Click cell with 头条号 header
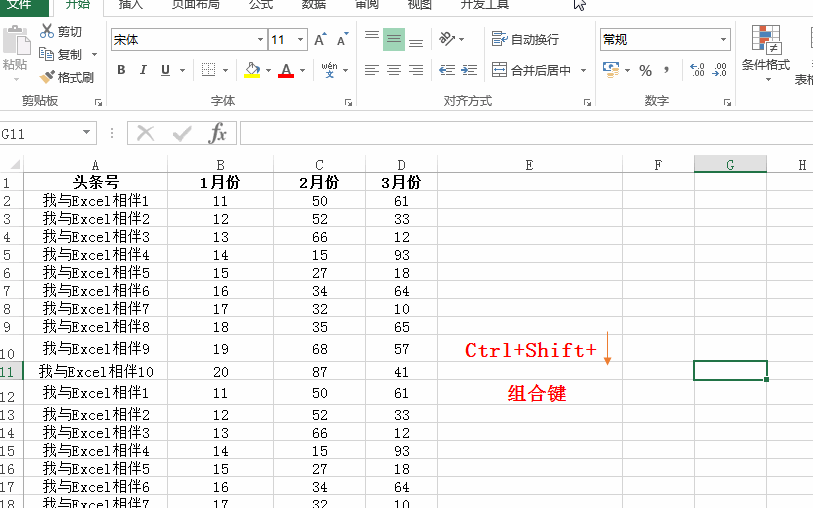The height and width of the screenshot is (508, 813). click(x=95, y=182)
